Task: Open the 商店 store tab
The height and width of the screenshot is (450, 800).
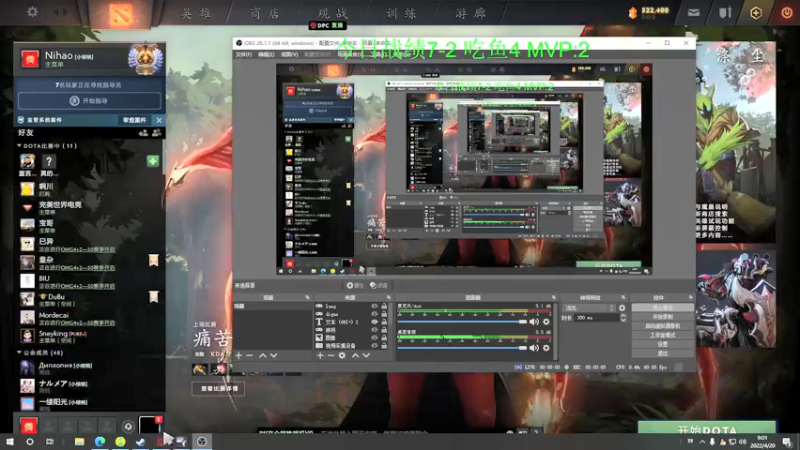Action: [265, 13]
